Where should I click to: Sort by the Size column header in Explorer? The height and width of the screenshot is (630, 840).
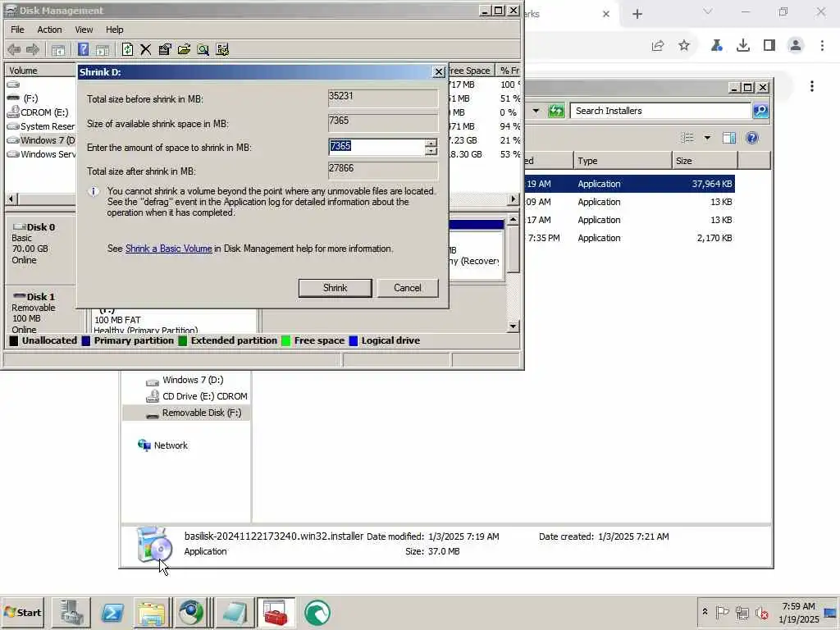point(705,161)
